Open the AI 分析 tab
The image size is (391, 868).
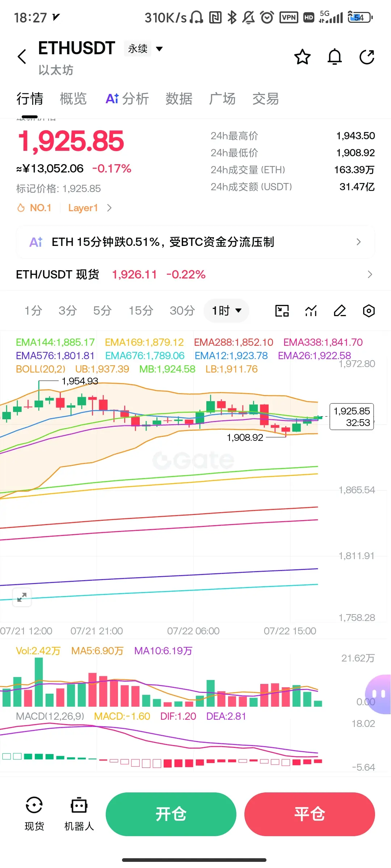point(127,99)
